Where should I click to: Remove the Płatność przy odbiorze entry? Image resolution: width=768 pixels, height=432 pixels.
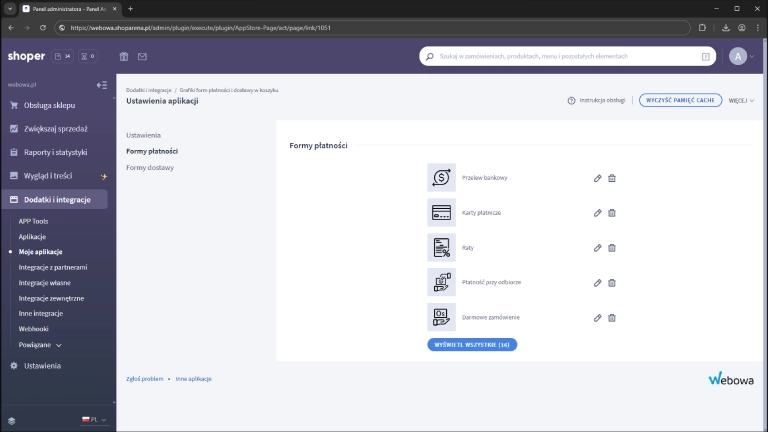tap(612, 283)
